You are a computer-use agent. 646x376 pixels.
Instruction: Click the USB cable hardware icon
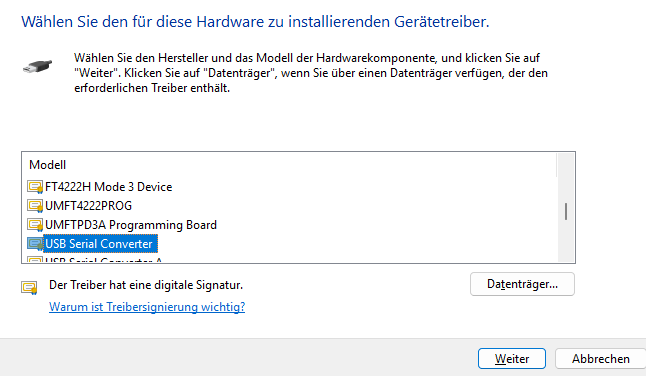(x=37, y=66)
